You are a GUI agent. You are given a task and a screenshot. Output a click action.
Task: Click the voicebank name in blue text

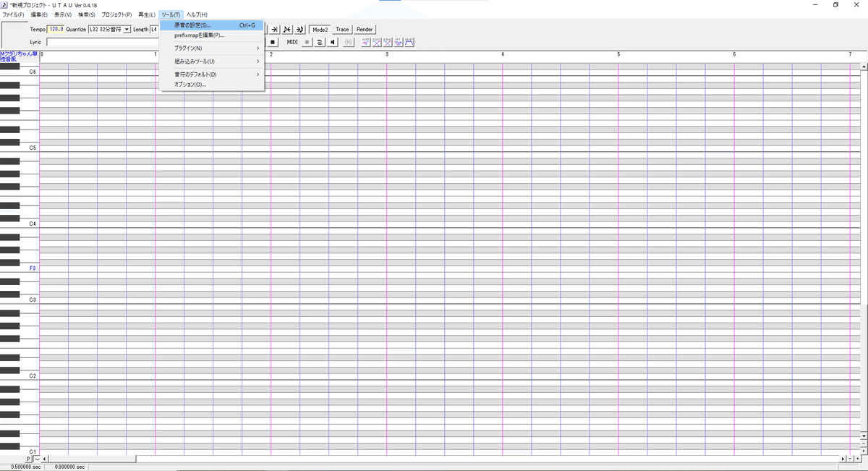[x=20, y=56]
